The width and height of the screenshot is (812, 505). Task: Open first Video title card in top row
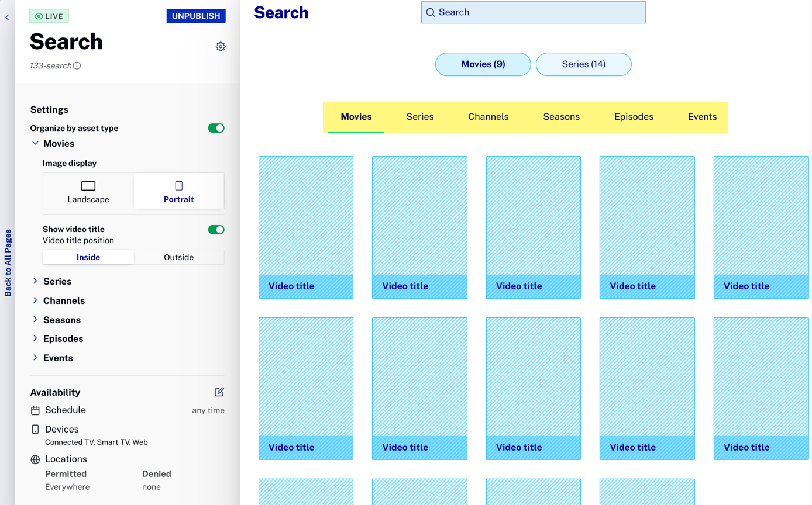pos(306,227)
